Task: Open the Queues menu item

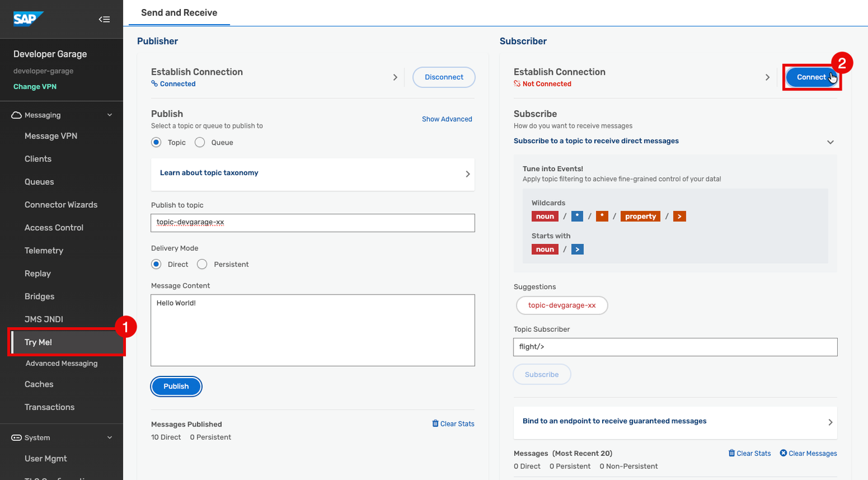Action: coord(39,182)
